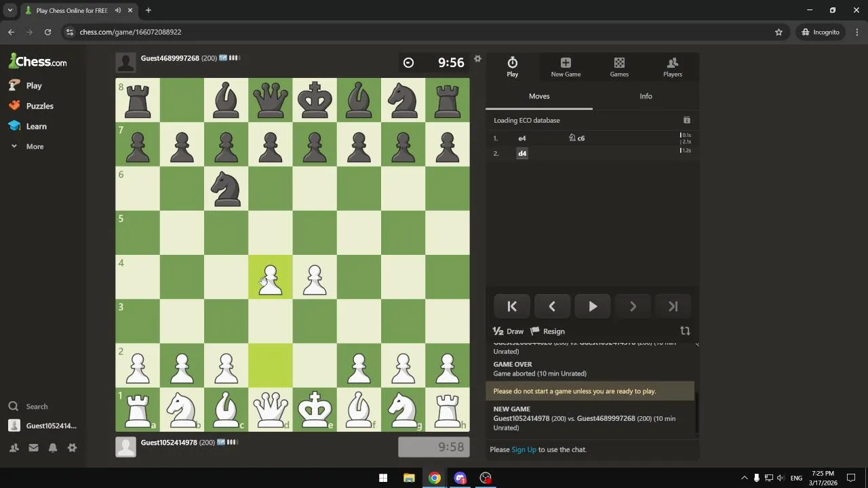Click the player's clock showing 9:58

[x=434, y=447]
